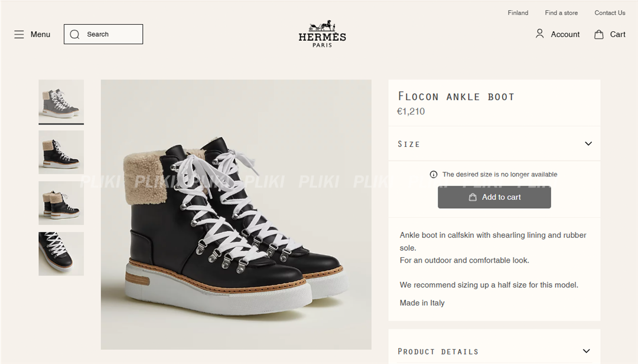The height and width of the screenshot is (364, 638).
Task: Expand the Size dropdown
Action: [494, 143]
